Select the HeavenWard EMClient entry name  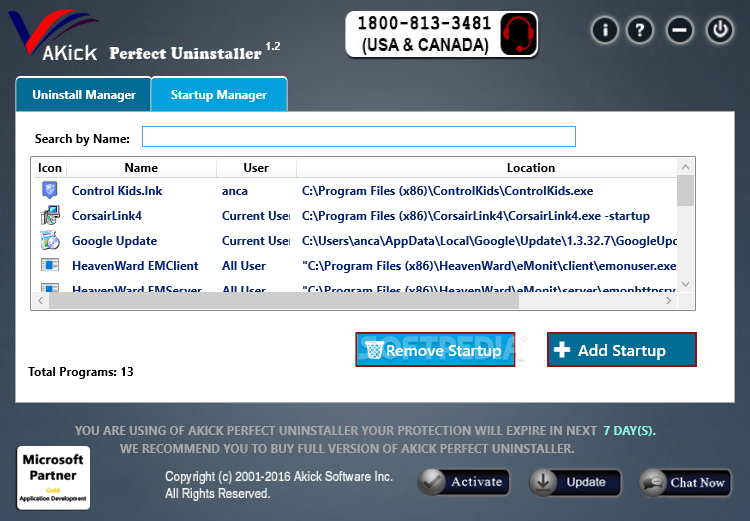coord(135,266)
